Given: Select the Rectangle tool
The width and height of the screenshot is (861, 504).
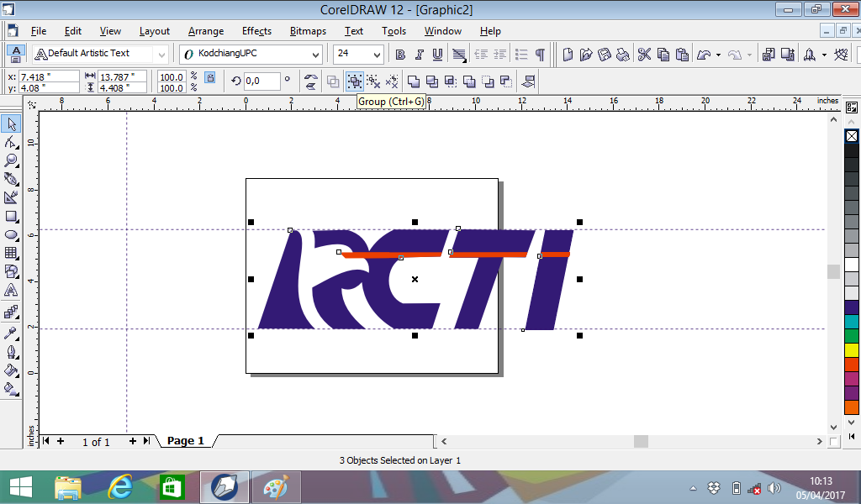Looking at the screenshot, I should 11,216.
